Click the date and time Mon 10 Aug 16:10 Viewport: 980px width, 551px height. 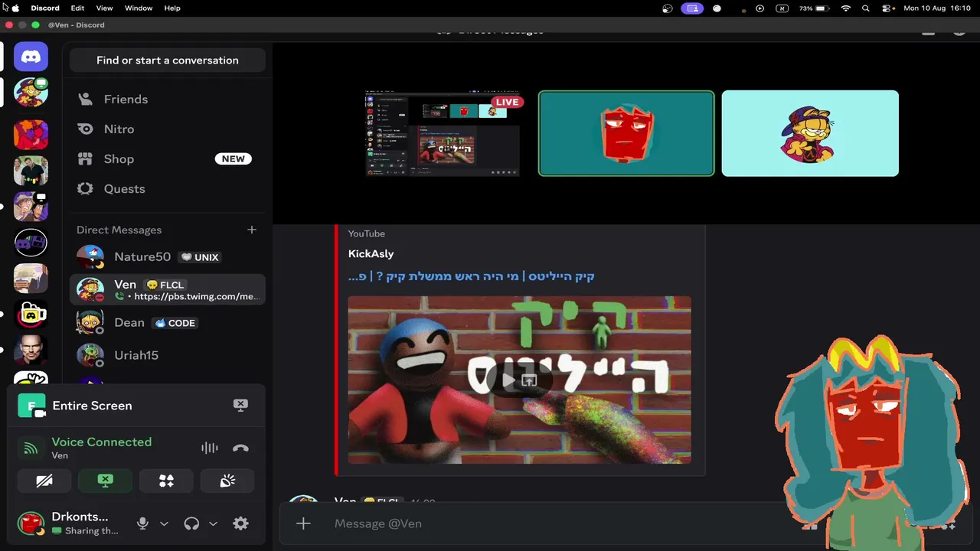tap(937, 8)
